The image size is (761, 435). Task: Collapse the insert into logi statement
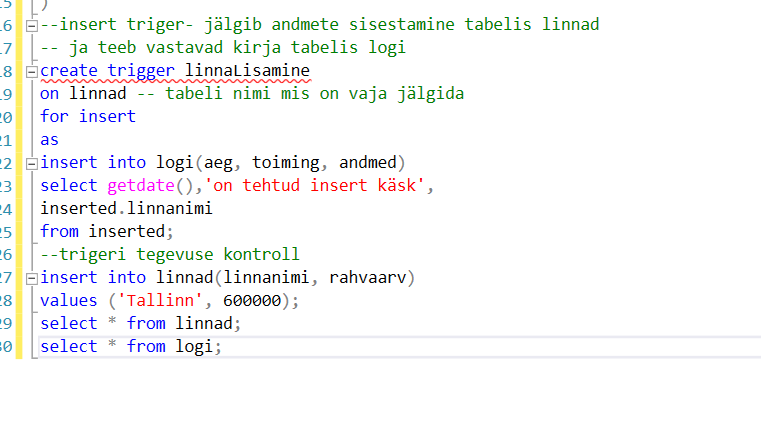click(33, 162)
